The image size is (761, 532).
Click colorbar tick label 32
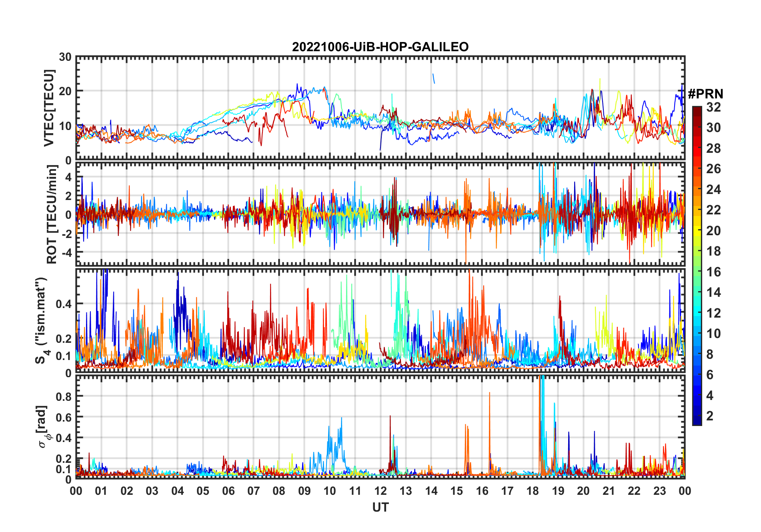point(713,107)
